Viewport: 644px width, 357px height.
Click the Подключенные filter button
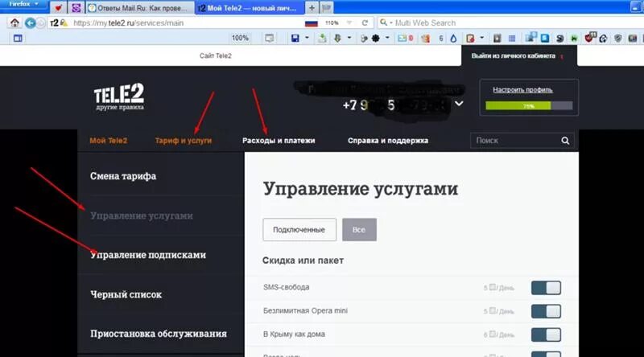[x=299, y=230]
